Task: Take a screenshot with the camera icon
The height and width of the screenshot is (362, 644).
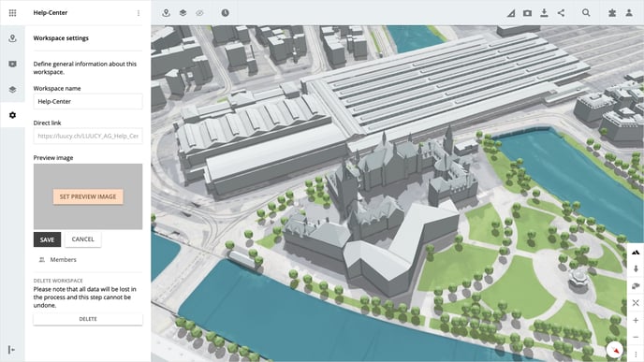Action: click(x=527, y=13)
